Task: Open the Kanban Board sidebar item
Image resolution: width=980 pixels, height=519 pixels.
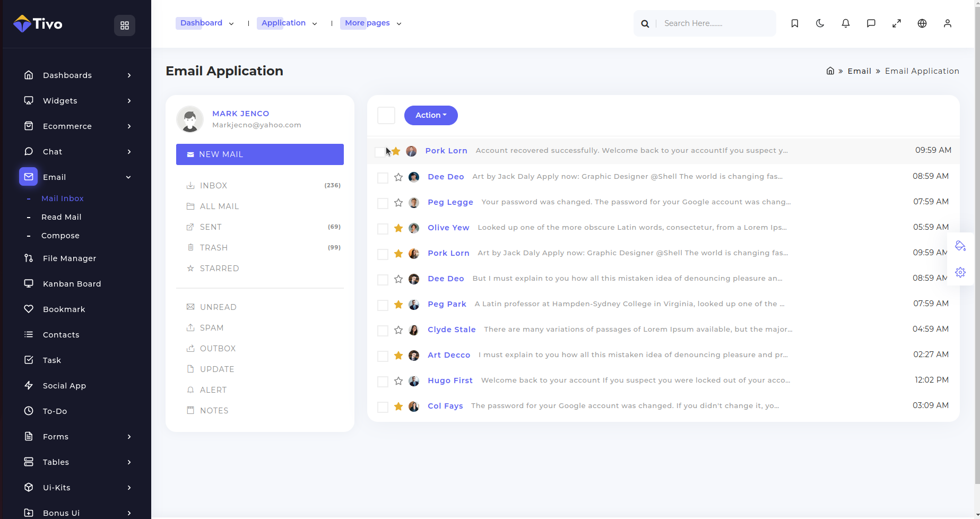Action: tap(72, 284)
